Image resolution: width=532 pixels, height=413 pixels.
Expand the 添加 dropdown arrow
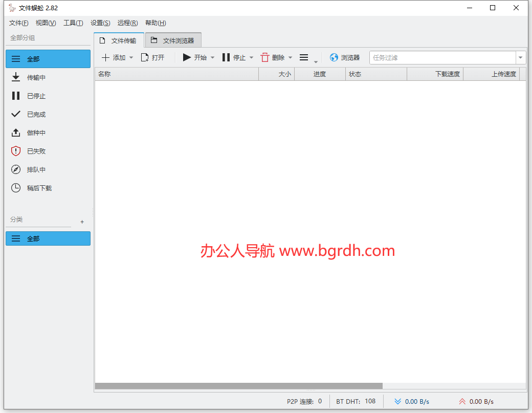131,58
